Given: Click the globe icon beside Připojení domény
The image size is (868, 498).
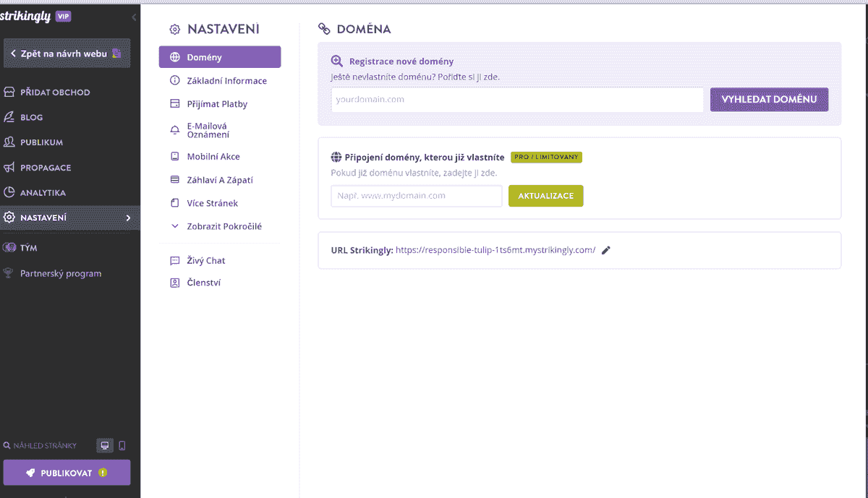Looking at the screenshot, I should [x=336, y=157].
